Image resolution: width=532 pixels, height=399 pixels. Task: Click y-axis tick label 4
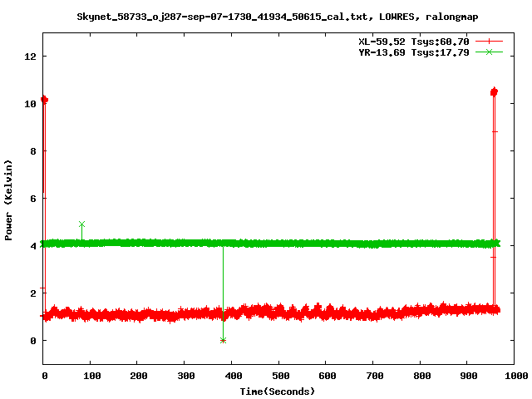click(x=33, y=246)
